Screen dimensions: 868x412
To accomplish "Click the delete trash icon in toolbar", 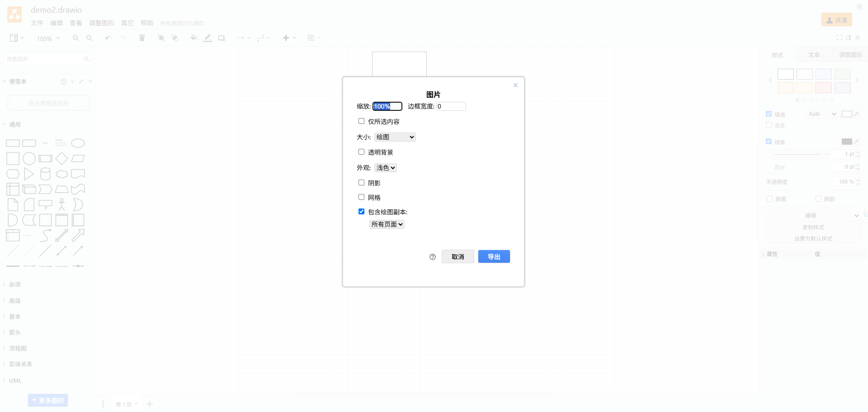I will [142, 38].
